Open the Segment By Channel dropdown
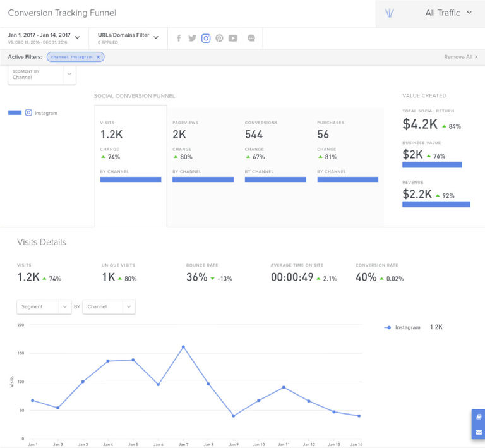Image resolution: width=485 pixels, height=448 pixels. 42,75
